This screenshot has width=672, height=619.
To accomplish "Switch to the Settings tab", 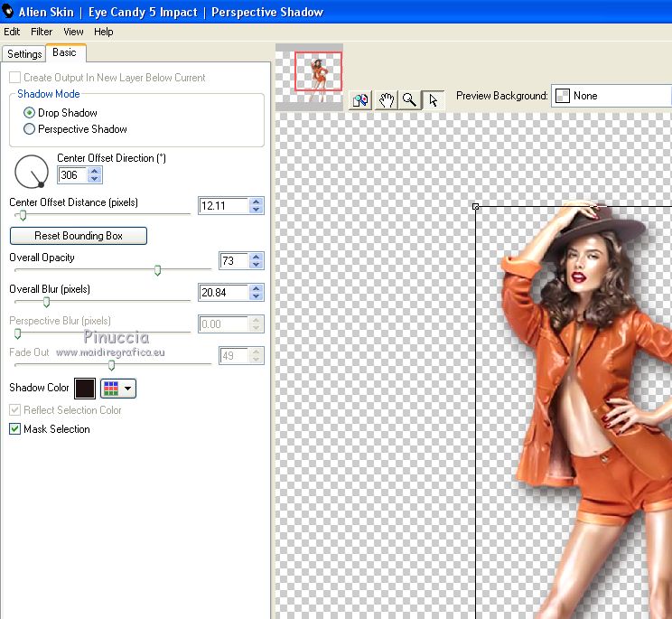I will [24, 54].
